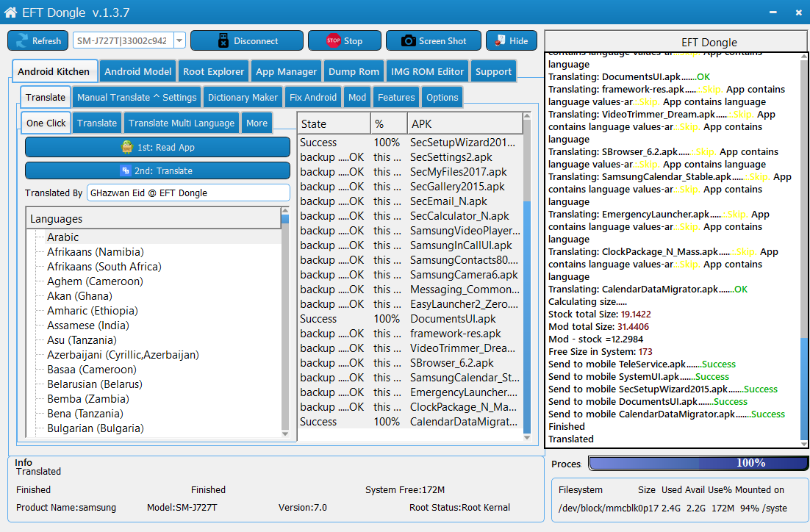Click the APK column header
The image size is (810, 532).
(x=465, y=124)
